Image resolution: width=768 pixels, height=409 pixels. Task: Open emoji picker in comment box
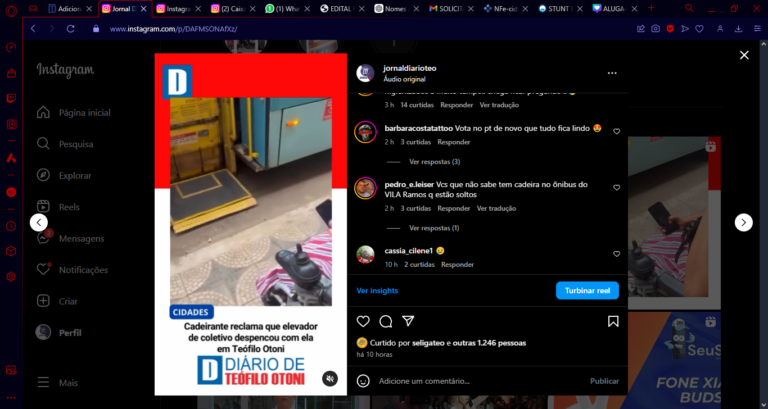click(363, 381)
